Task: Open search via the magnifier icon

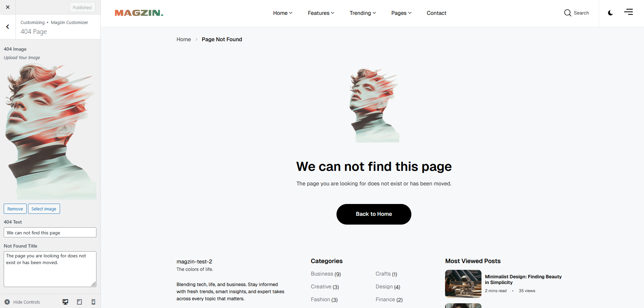Action: coord(567,13)
